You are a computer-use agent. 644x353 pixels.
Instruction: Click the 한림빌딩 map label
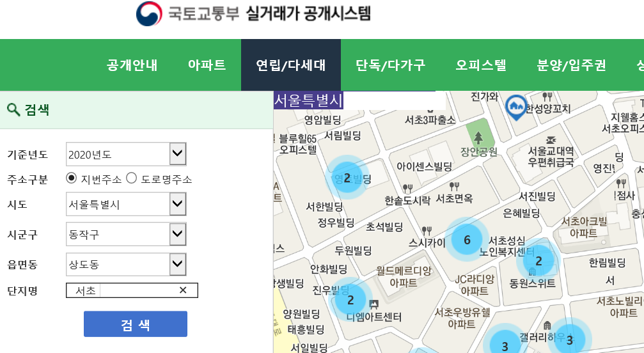(x=607, y=263)
